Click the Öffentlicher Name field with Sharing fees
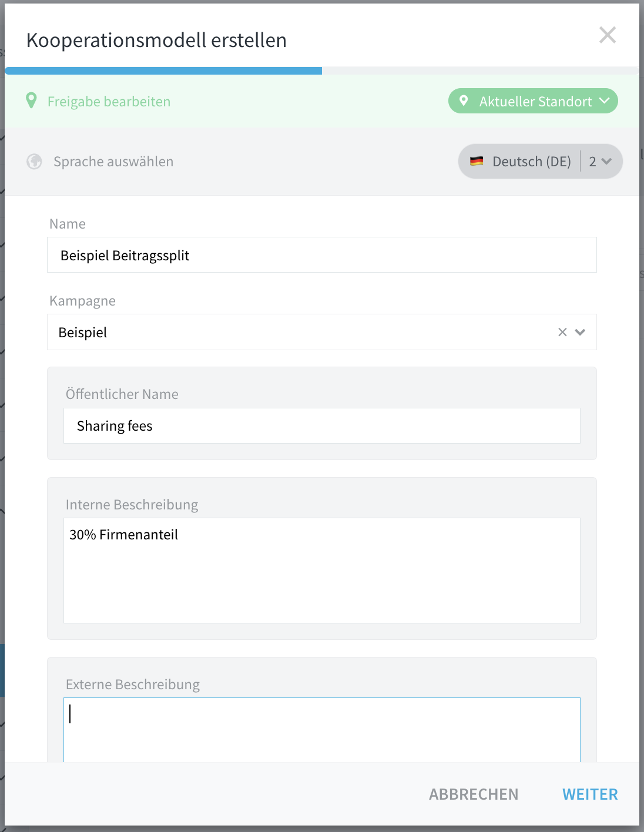Image resolution: width=644 pixels, height=832 pixels. coord(322,425)
